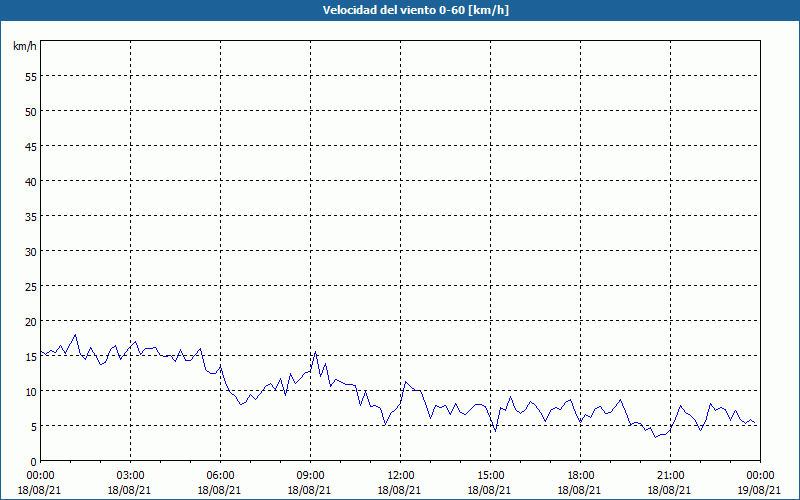800x500 pixels.
Task: Click the 06:00 time label on x-axis
Action: (x=220, y=476)
